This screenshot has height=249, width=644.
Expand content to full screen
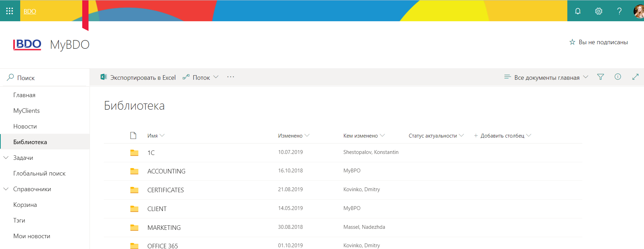[635, 77]
